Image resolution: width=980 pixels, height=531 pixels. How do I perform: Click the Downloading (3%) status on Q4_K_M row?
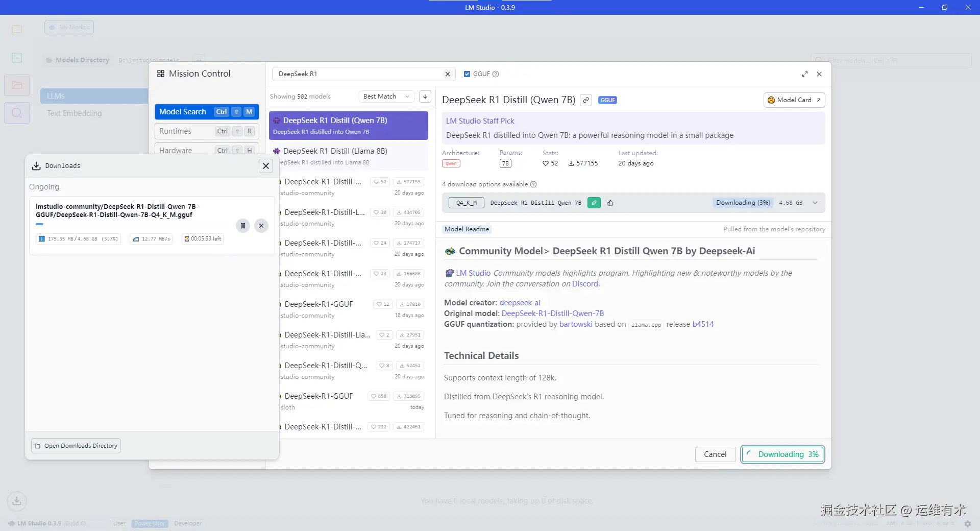point(743,203)
